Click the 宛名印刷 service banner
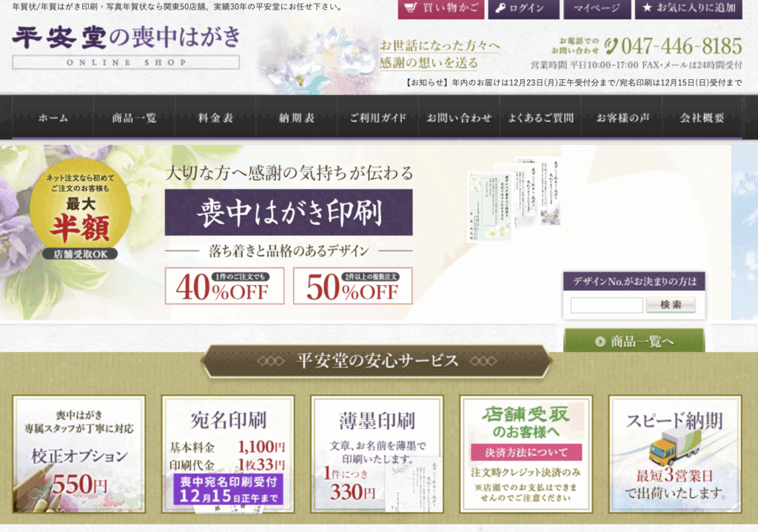758x532 pixels. pyautogui.click(x=228, y=454)
